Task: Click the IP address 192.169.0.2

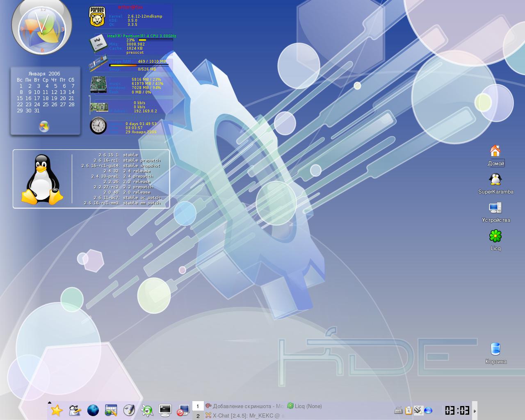Action: click(x=145, y=111)
